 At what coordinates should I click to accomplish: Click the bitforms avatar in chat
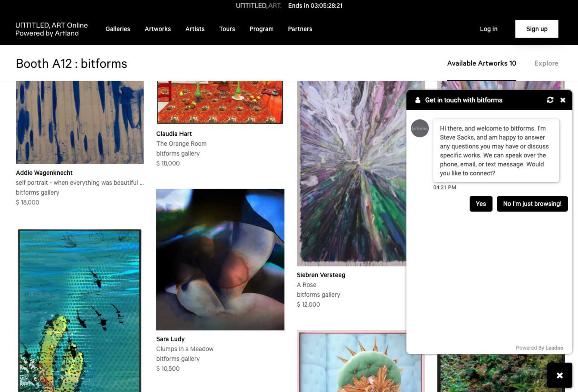tap(420, 128)
